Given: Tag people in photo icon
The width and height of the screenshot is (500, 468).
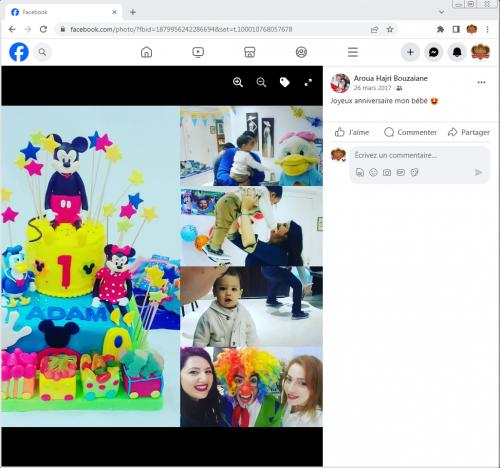Looking at the screenshot, I should [x=285, y=82].
